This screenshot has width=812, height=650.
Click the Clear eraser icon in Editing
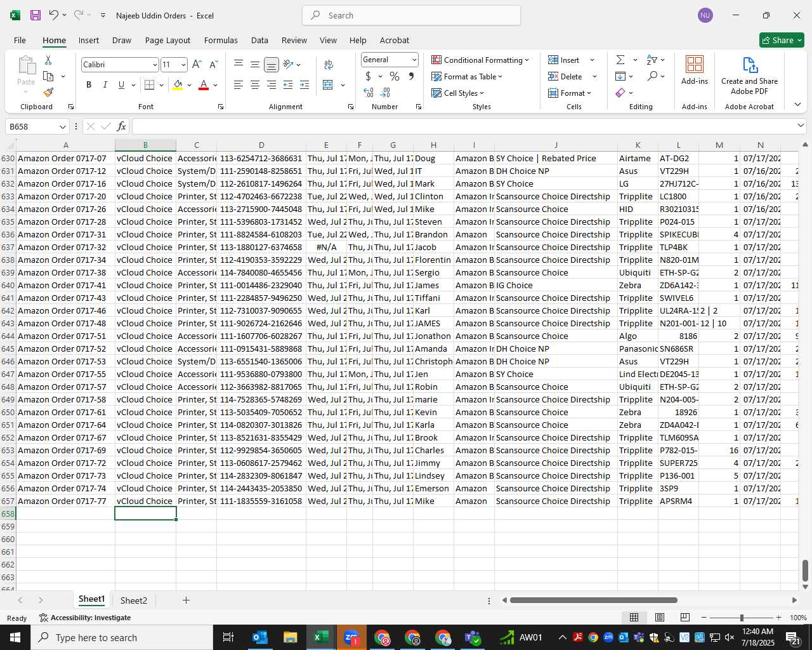[x=620, y=93]
